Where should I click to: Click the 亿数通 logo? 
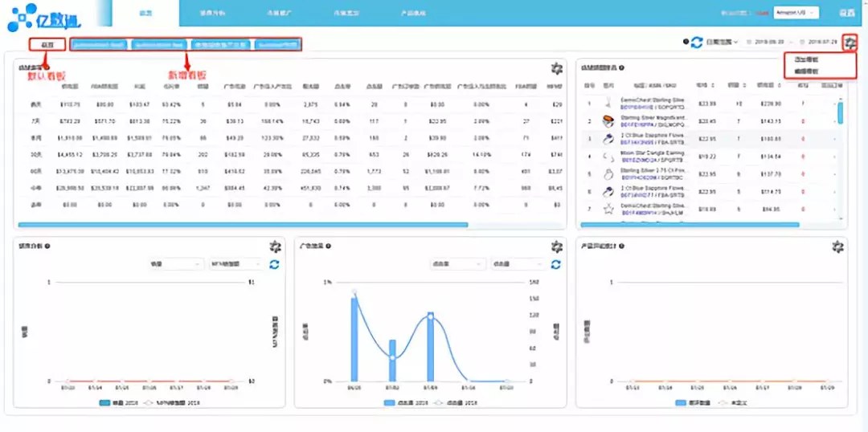(44, 18)
